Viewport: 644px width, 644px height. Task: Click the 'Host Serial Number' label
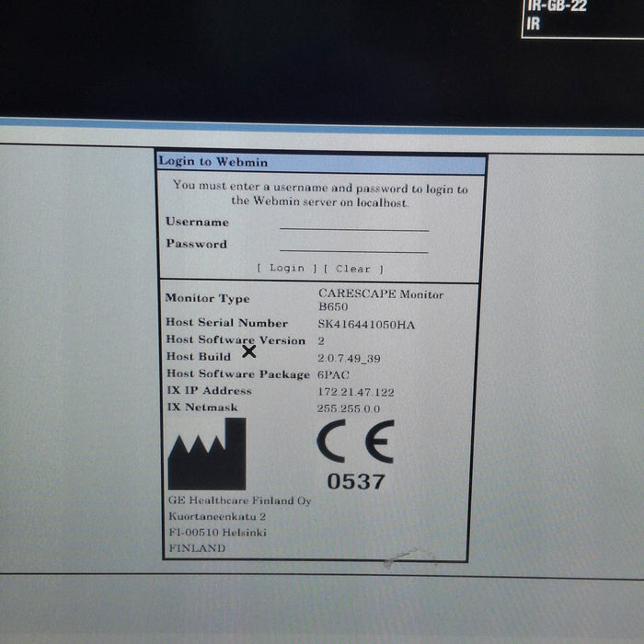(x=226, y=322)
